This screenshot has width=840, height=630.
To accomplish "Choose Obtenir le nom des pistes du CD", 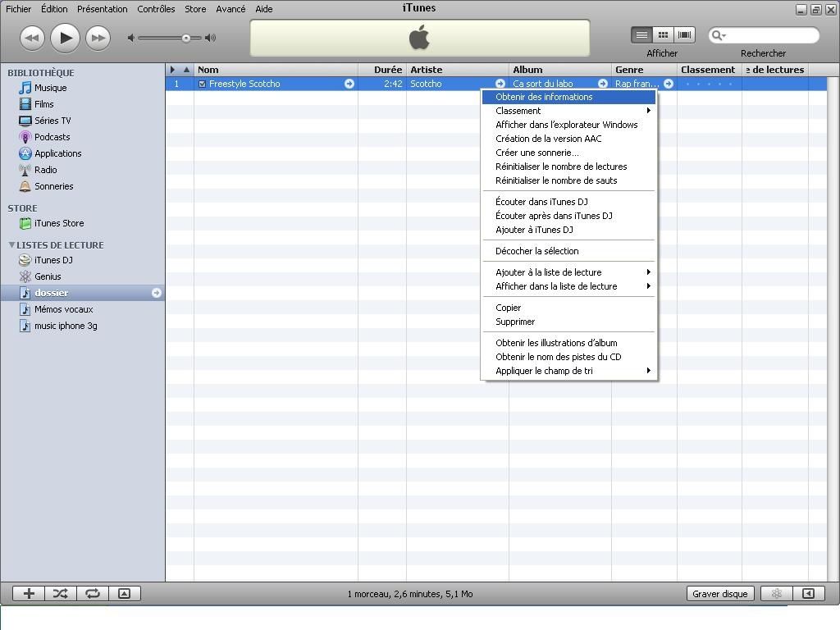I will [x=568, y=357].
